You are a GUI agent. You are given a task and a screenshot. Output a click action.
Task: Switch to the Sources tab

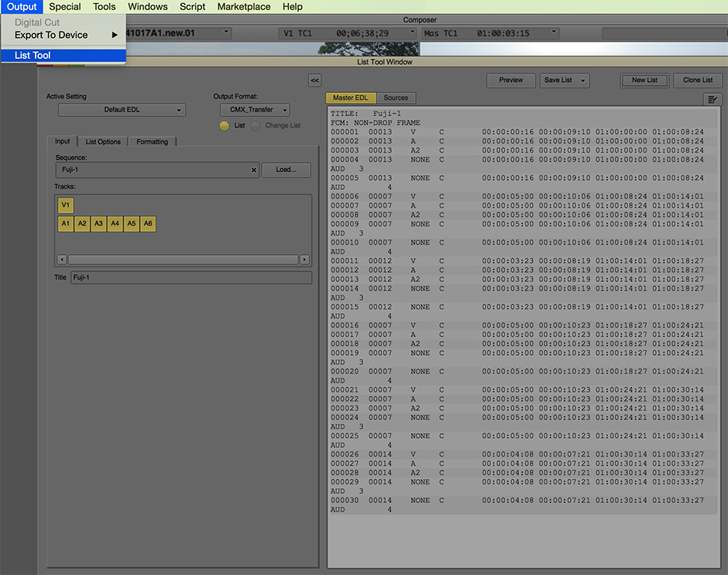[396, 98]
